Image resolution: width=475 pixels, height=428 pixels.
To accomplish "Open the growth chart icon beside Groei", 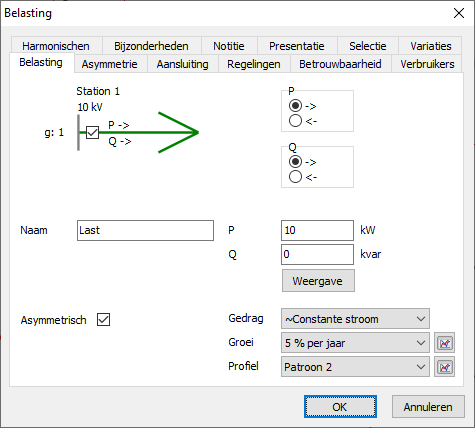I will tap(444, 343).
